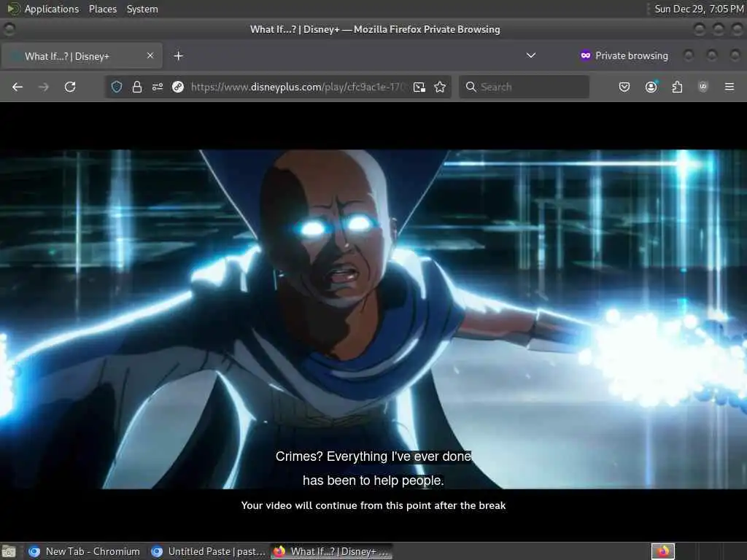The height and width of the screenshot is (560, 747).
Task: Show site security padlock info
Action: click(137, 87)
